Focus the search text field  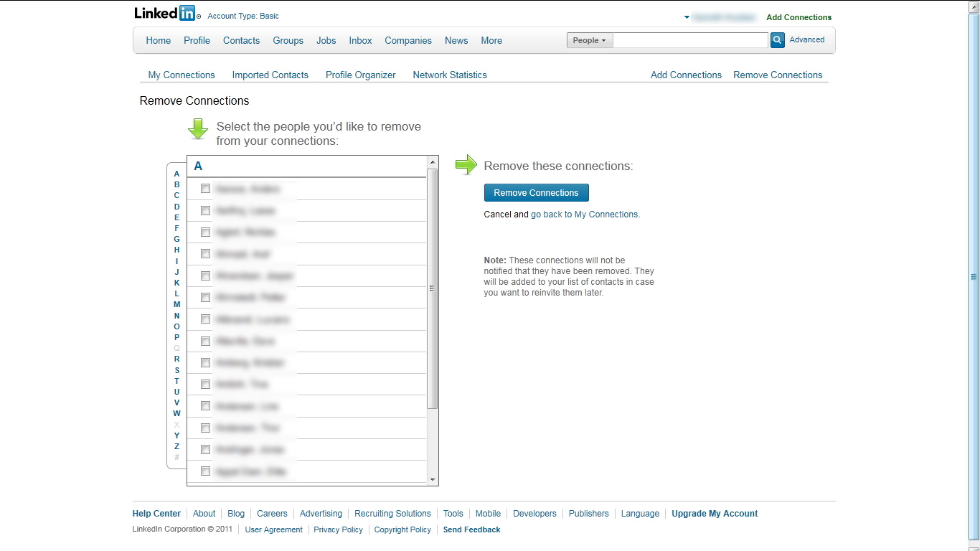[x=691, y=40]
